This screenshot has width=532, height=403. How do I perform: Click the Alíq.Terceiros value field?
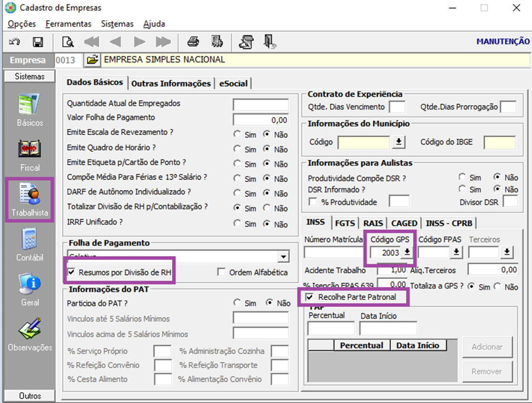point(493,269)
